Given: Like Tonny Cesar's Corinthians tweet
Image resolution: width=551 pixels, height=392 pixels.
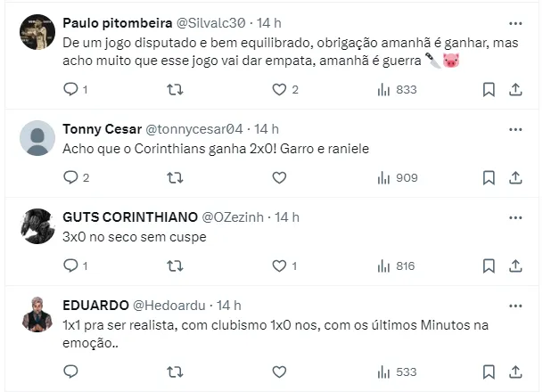Looking at the screenshot, I should point(279,177).
